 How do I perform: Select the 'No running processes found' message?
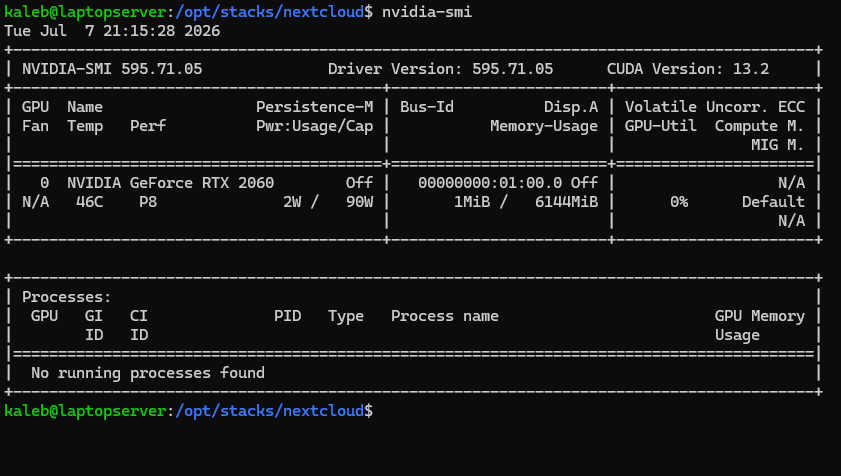[x=148, y=373]
